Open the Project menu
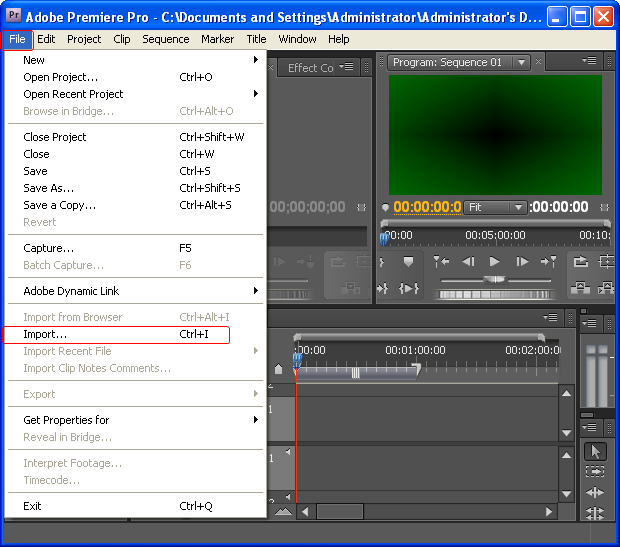This screenshot has height=547, width=620. (x=84, y=39)
